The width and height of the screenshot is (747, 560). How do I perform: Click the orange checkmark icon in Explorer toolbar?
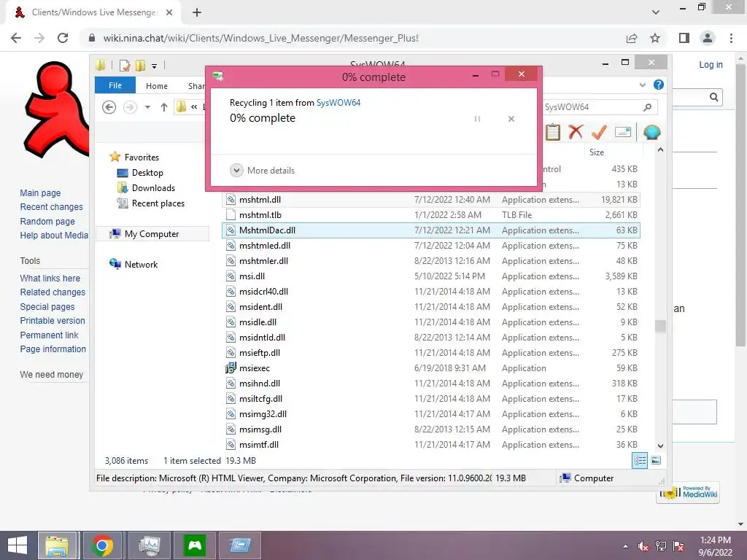[x=599, y=132]
